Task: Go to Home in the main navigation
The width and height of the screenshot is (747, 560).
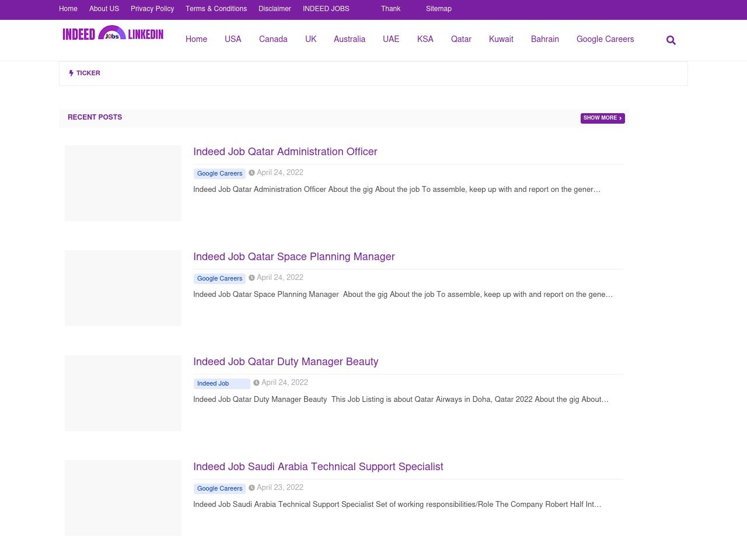Action: pos(196,39)
